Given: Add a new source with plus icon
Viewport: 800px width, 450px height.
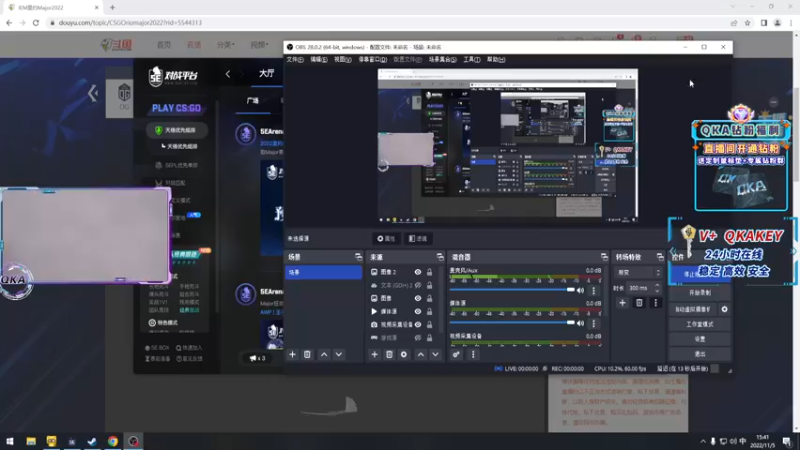Looking at the screenshot, I should tap(374, 355).
